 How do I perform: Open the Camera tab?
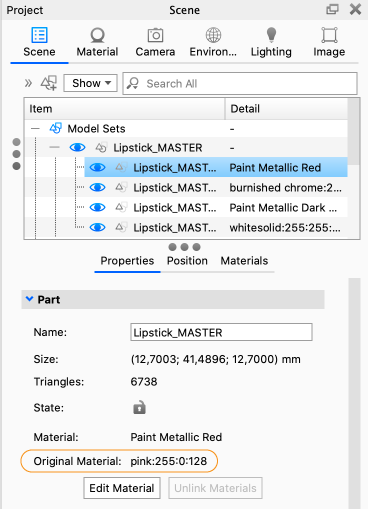coord(155,43)
